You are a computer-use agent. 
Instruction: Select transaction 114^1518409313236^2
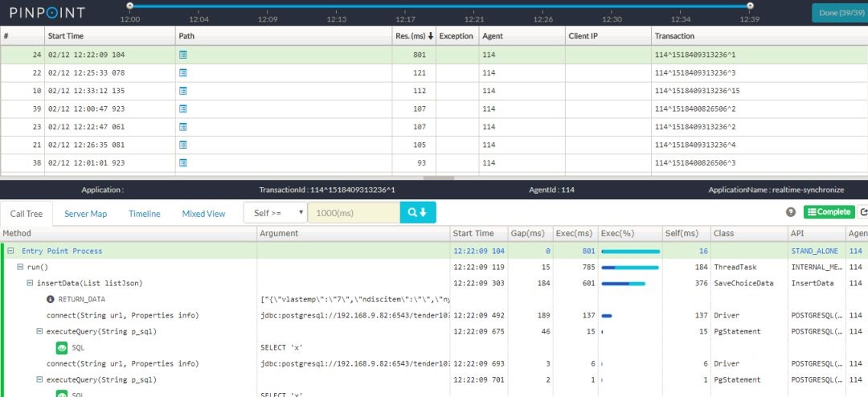click(694, 127)
